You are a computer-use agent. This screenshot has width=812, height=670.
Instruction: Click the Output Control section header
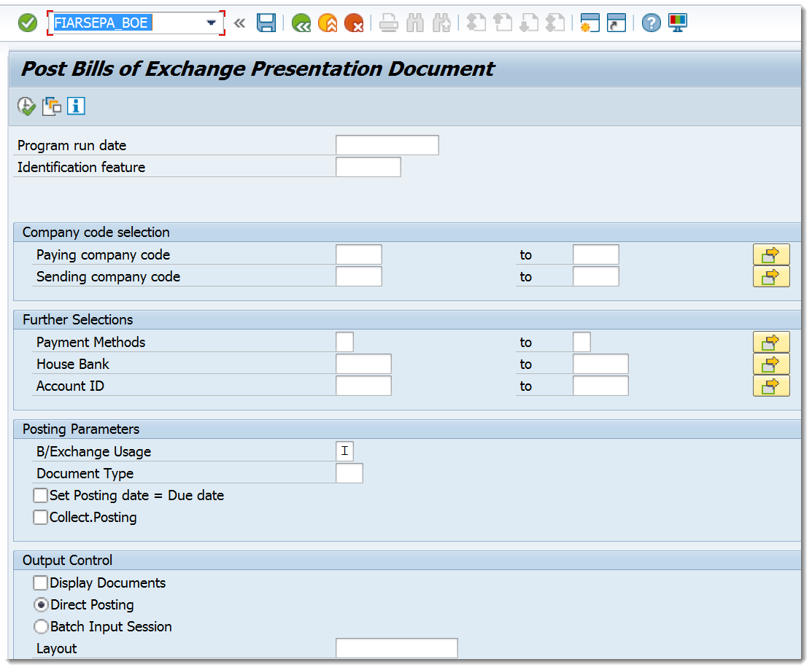point(67,561)
